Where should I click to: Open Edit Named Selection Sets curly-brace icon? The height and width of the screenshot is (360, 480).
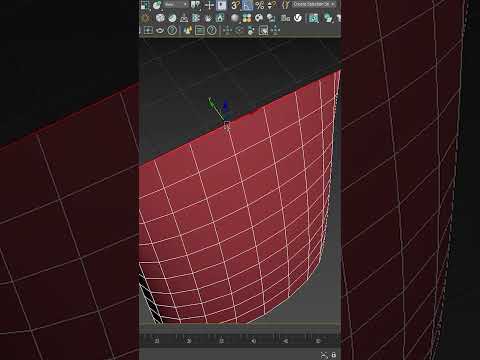[x=285, y=5]
